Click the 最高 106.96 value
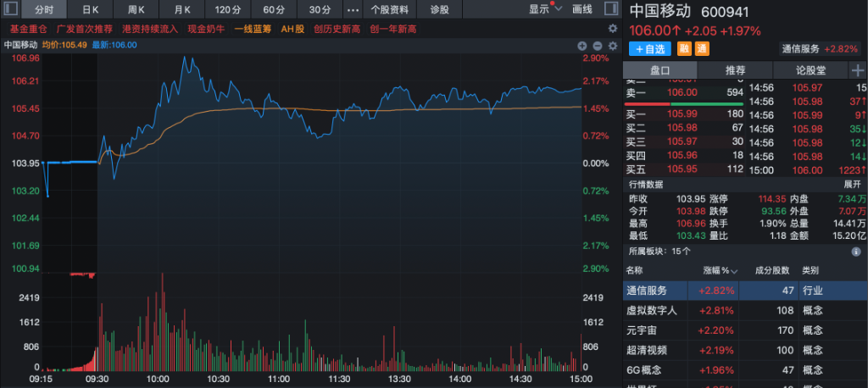Viewport: 868px width, 388px height. pyautogui.click(x=693, y=224)
